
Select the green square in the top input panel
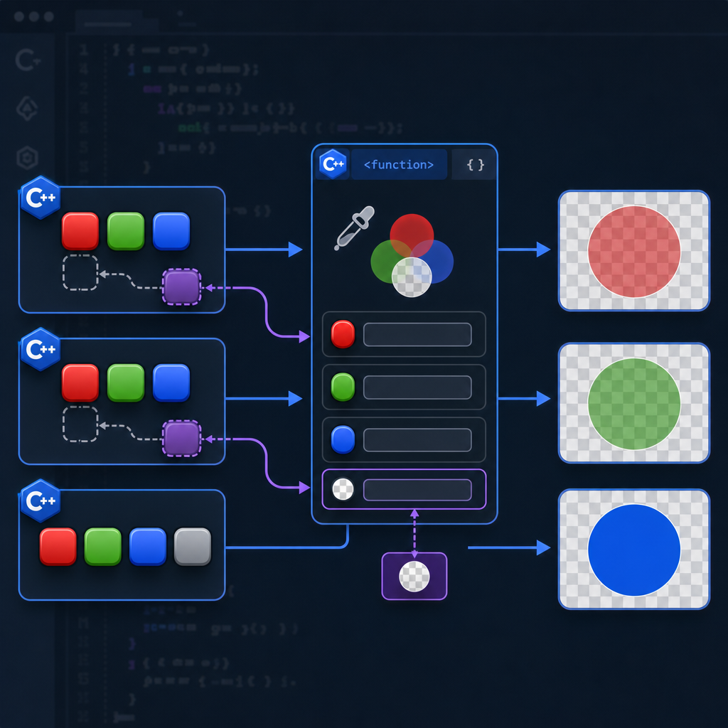point(126,231)
